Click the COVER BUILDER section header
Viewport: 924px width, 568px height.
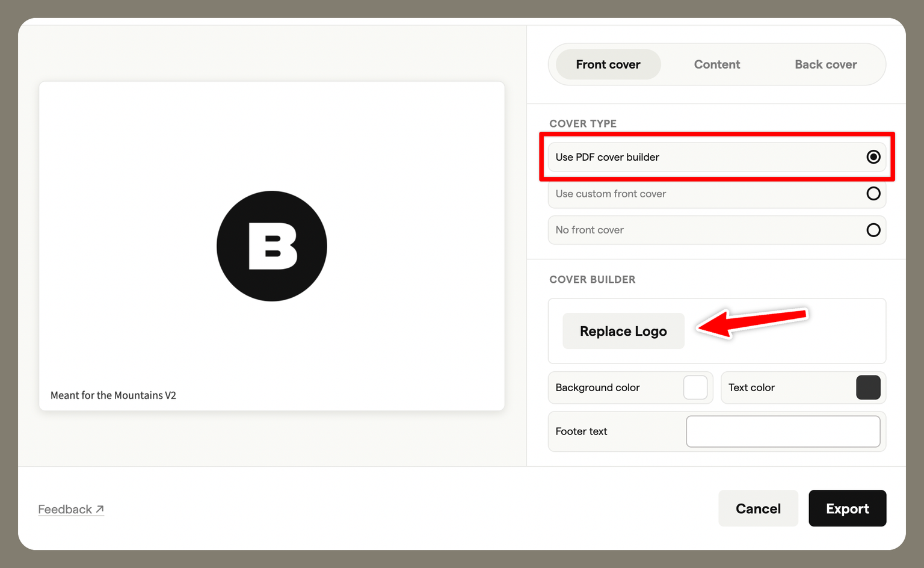(592, 279)
